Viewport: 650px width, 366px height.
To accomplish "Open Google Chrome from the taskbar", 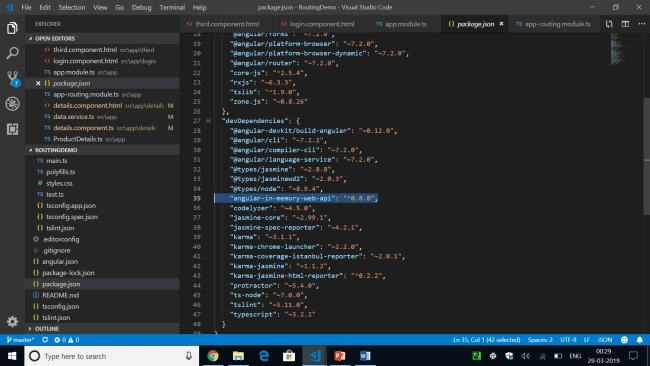I will (x=213, y=356).
